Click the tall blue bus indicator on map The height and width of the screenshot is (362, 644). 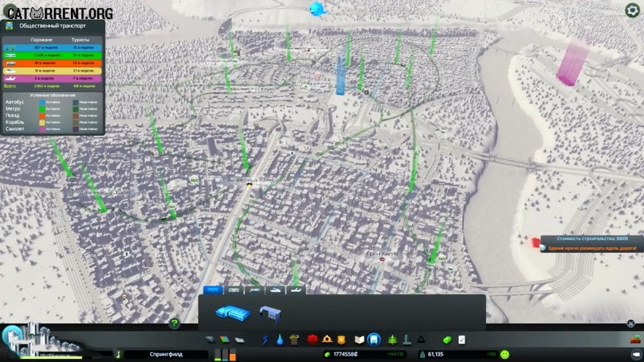[x=340, y=74]
